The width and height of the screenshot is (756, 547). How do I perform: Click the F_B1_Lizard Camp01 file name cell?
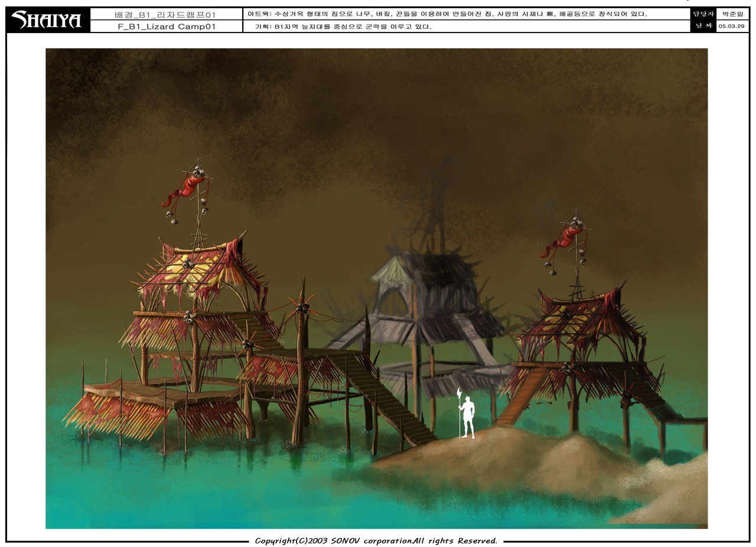165,27
